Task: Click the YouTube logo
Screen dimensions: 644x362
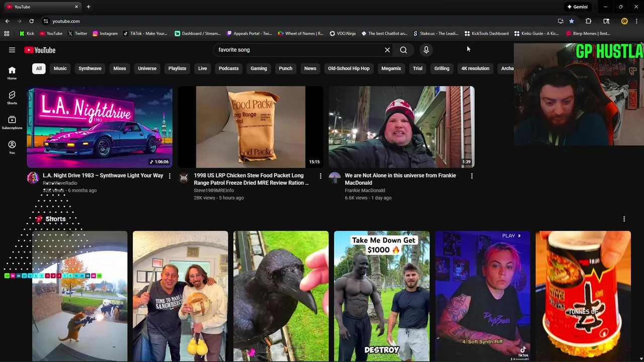Action: coord(40,50)
